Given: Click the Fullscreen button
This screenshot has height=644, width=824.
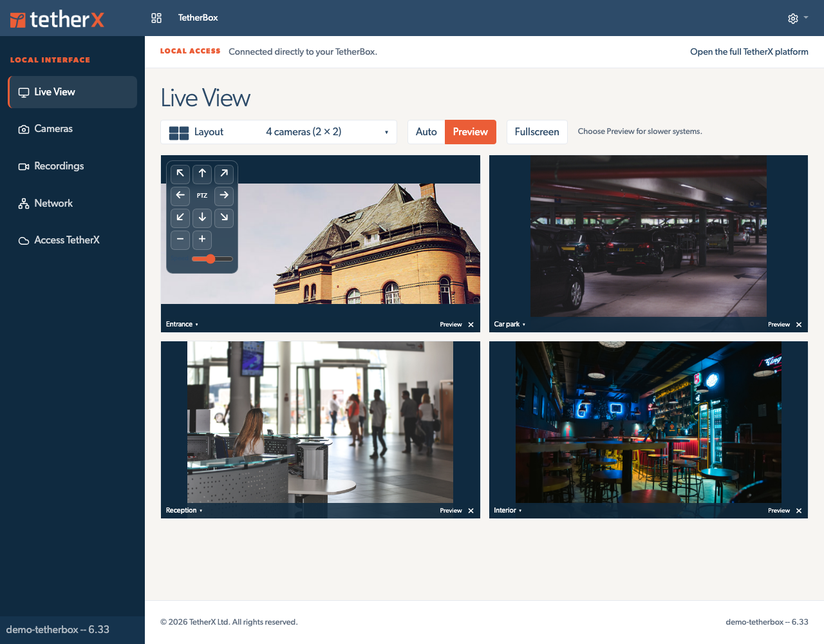Looking at the screenshot, I should [x=537, y=132].
